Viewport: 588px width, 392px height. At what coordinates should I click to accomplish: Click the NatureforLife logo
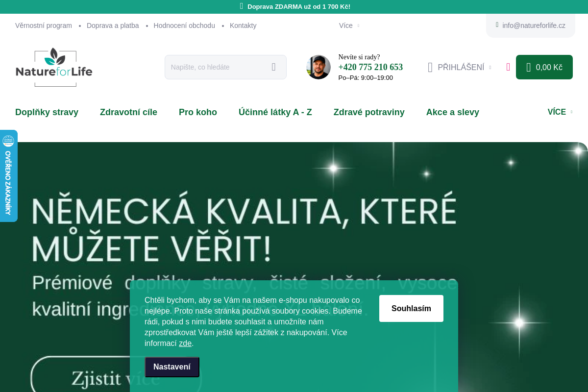[54, 68]
